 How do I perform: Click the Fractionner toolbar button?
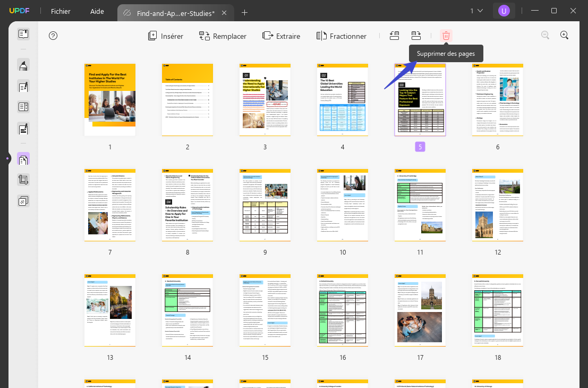(x=341, y=36)
